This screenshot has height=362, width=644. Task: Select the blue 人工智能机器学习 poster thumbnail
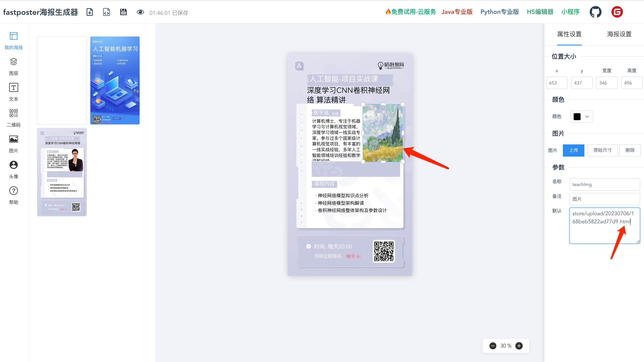pyautogui.click(x=115, y=81)
